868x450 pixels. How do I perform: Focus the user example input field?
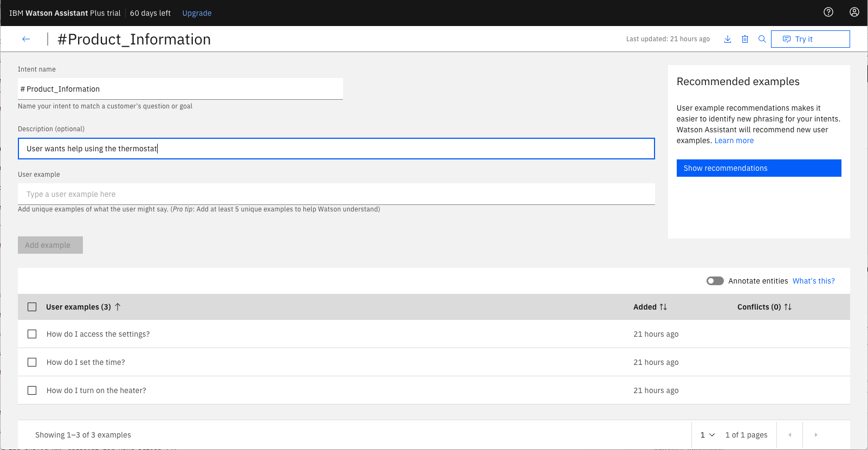coord(336,194)
